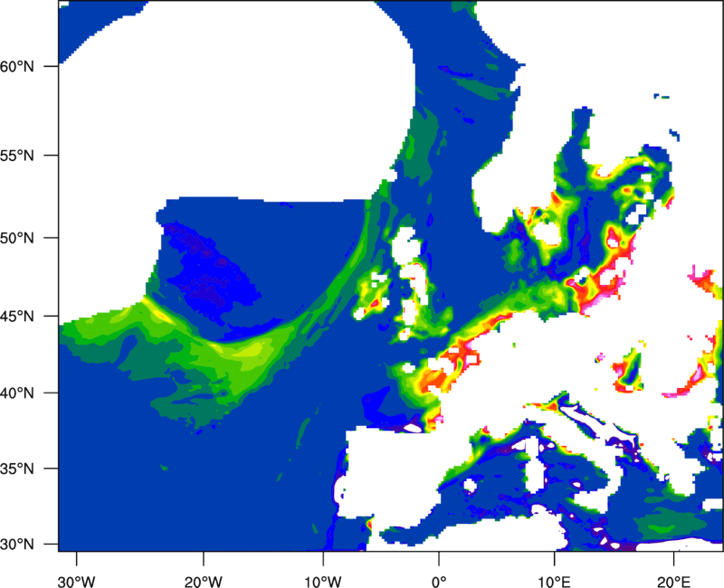Screen dimensions: 724x588
Task: Click the 50°N latitude label
Action: (x=17, y=238)
